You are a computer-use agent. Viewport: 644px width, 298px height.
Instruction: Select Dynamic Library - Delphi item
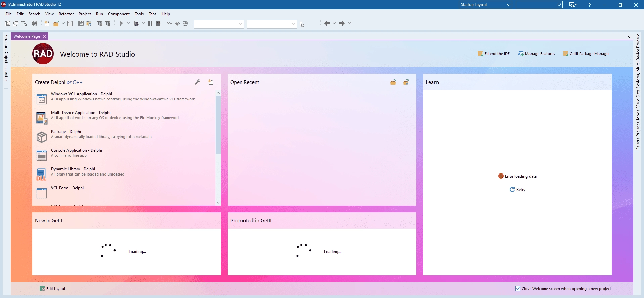click(x=124, y=174)
